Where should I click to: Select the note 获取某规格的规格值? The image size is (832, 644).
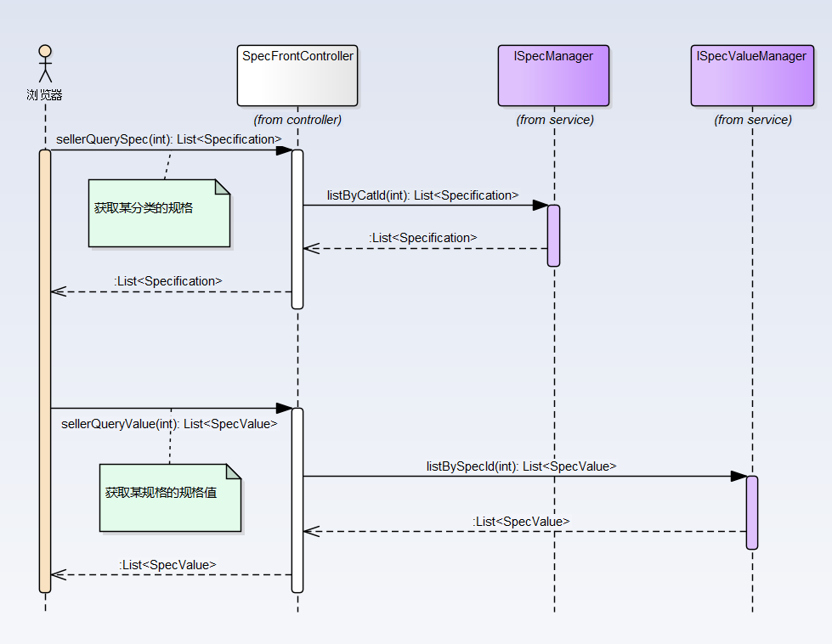[x=170, y=498]
